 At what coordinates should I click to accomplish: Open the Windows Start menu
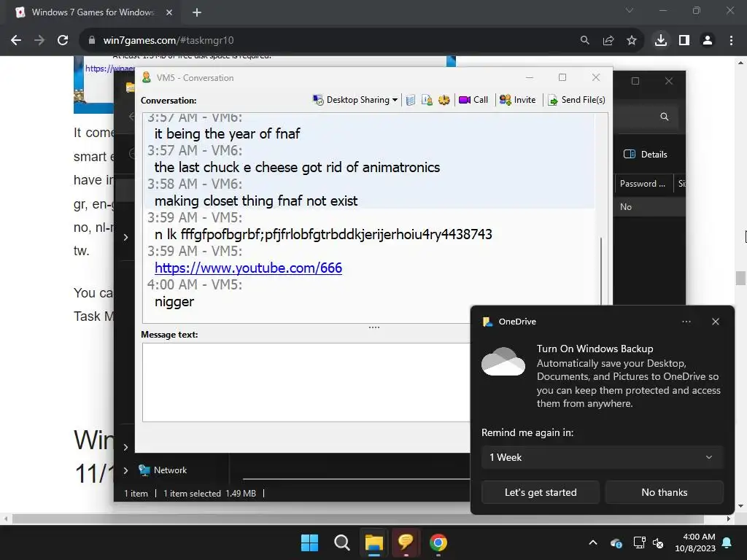(x=309, y=542)
